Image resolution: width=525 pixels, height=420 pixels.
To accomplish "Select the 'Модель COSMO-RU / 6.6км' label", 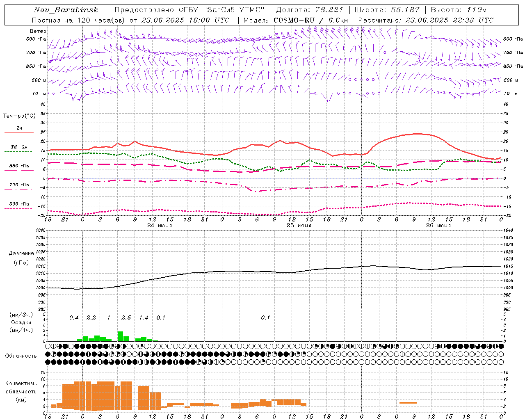I will [296, 20].
